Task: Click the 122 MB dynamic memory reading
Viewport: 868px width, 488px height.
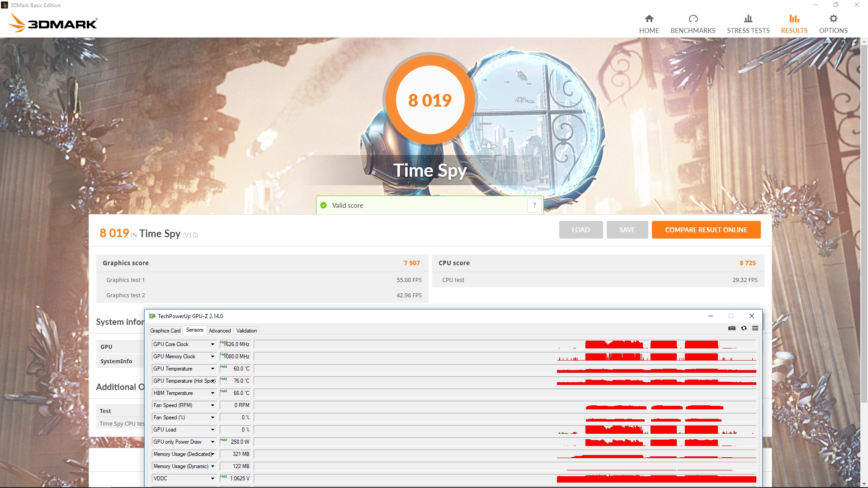Action: (x=235, y=466)
